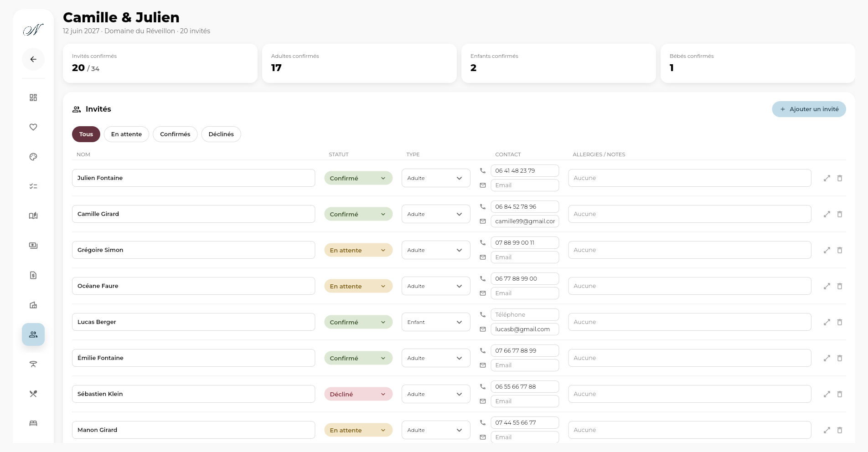Show only Confirmés guests
This screenshot has width=868, height=452.
click(175, 134)
